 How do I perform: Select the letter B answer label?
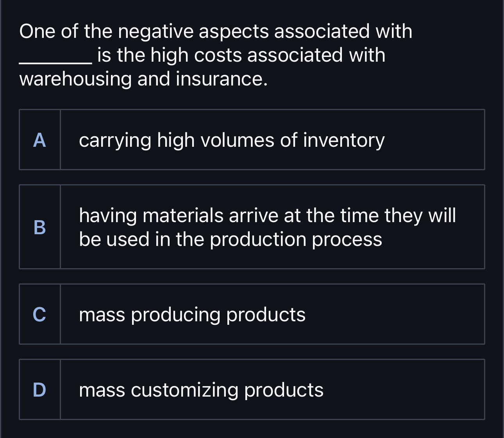point(40,227)
